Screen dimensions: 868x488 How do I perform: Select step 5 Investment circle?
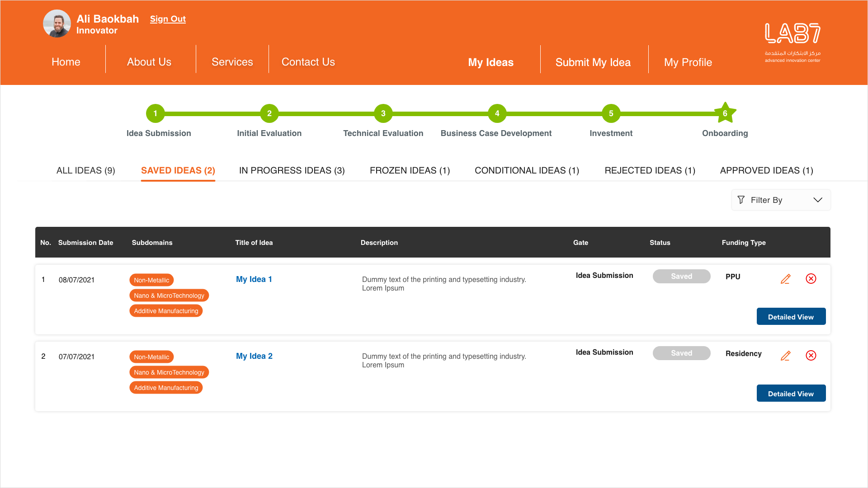click(x=611, y=113)
